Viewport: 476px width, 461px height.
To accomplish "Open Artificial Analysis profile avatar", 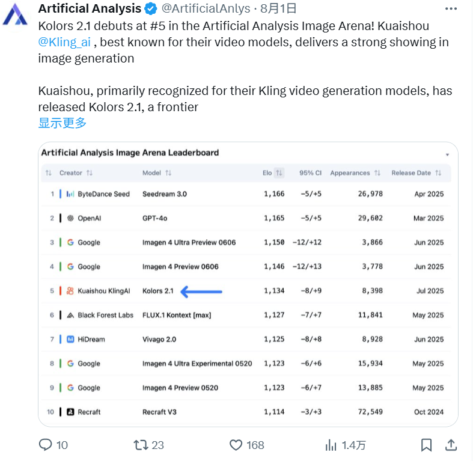I will click(x=15, y=15).
